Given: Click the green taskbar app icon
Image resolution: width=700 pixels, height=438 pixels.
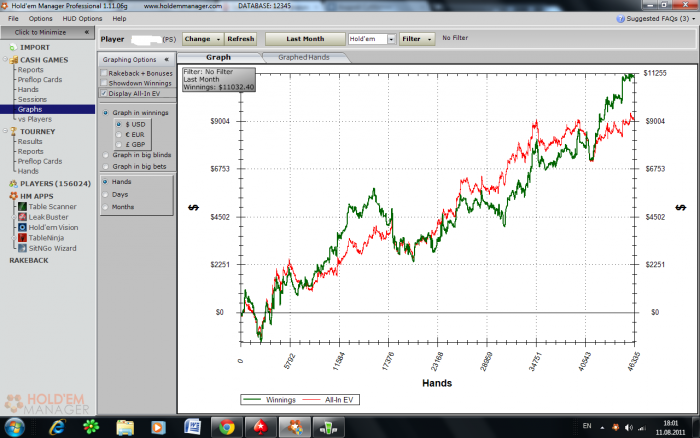Looking at the screenshot, I should point(328,427).
